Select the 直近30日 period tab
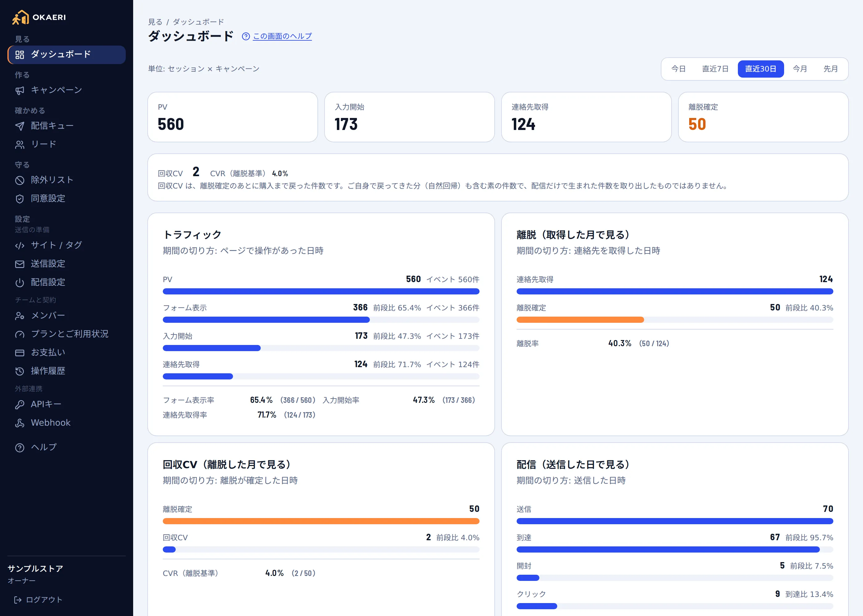 pos(761,69)
